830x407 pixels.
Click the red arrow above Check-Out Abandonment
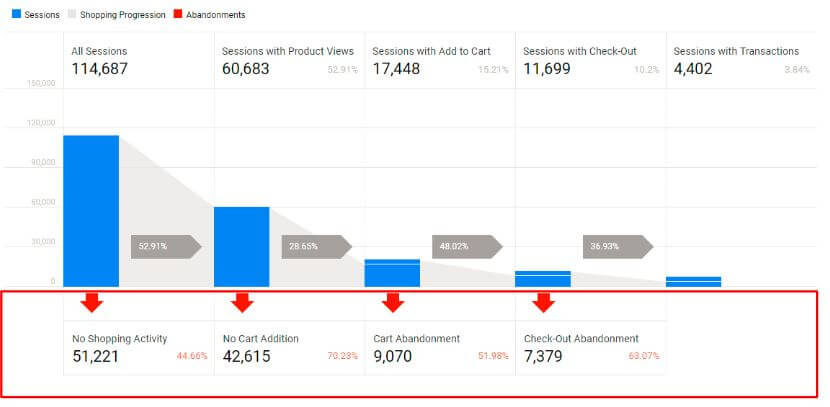pos(543,302)
